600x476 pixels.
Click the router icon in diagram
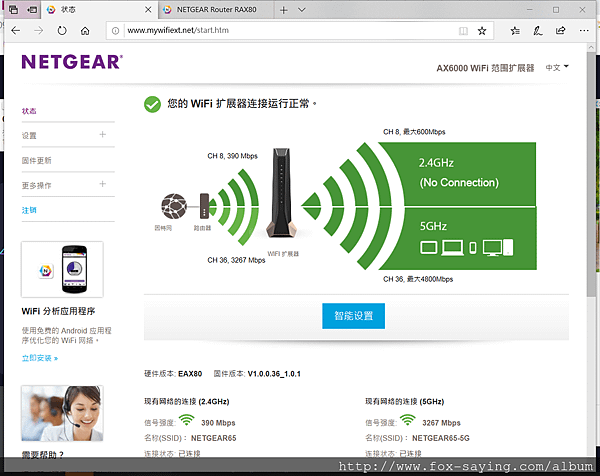coord(204,206)
